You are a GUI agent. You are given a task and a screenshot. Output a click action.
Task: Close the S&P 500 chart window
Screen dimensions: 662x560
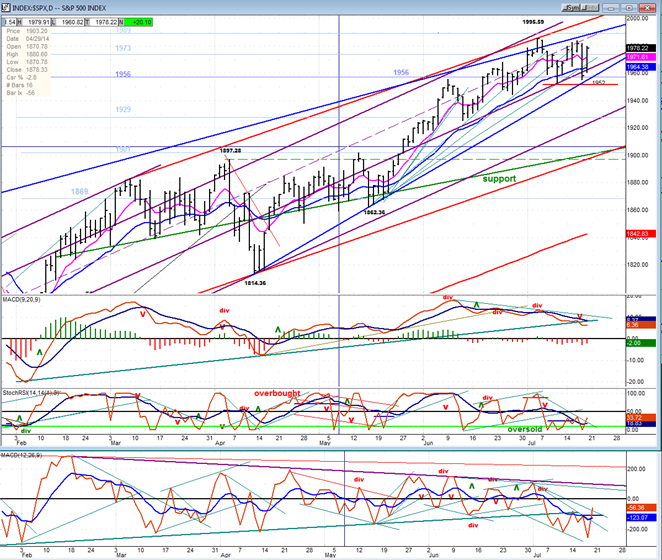tap(647, 8)
